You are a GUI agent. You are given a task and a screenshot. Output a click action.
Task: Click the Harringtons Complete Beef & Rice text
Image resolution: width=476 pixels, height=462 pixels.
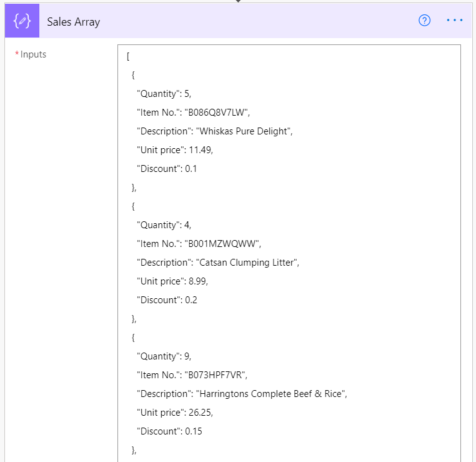[x=271, y=394]
